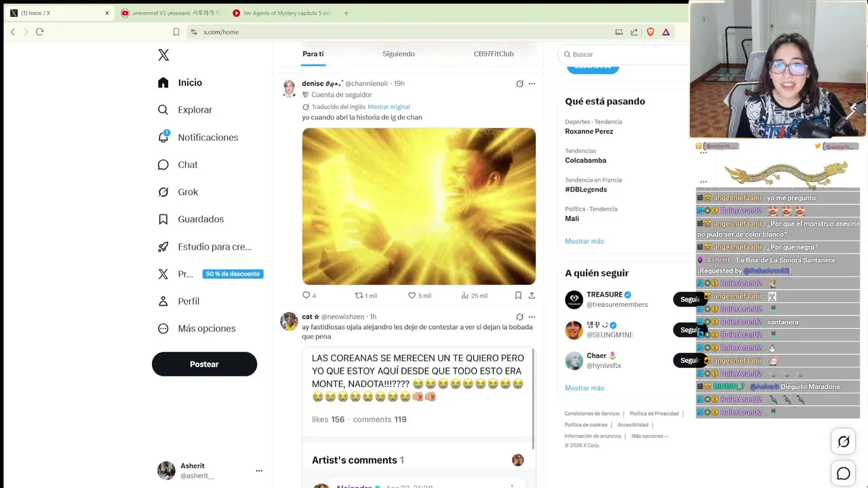View stats of denise's post 25 mil

pos(474,296)
